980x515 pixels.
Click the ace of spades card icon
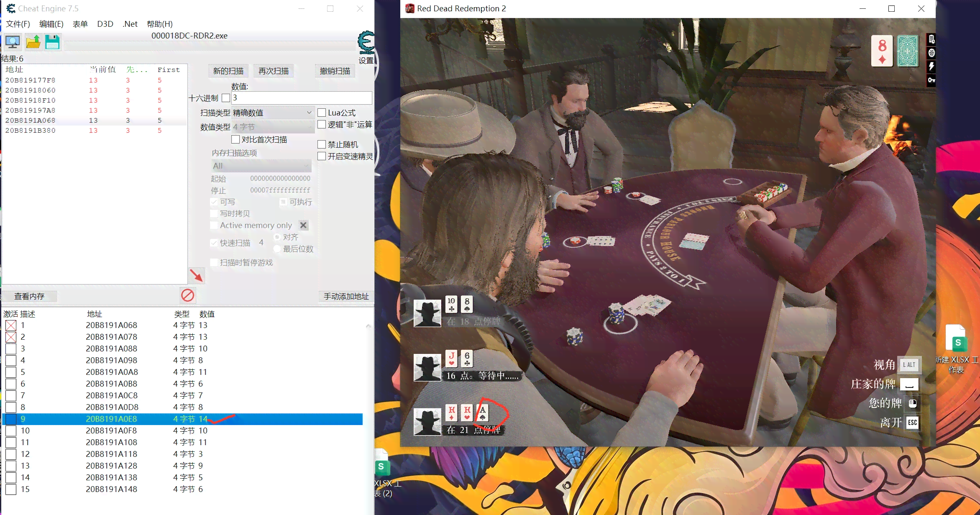[483, 413]
